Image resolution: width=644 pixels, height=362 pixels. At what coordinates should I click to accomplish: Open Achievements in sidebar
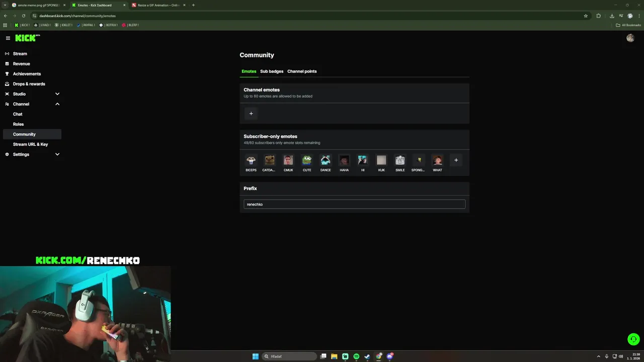[27, 74]
